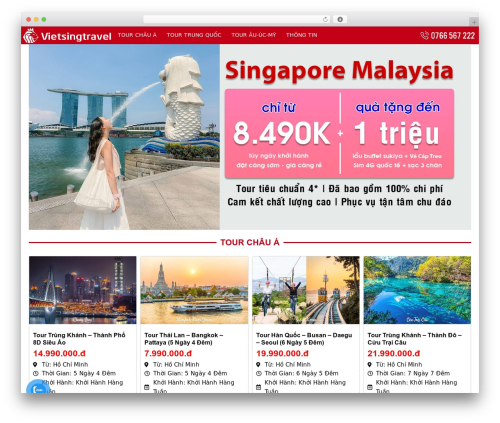Screen dimensions: 500x423
Task: Click calendar icon on Hàn Quốc tour
Action: tap(258, 387)
